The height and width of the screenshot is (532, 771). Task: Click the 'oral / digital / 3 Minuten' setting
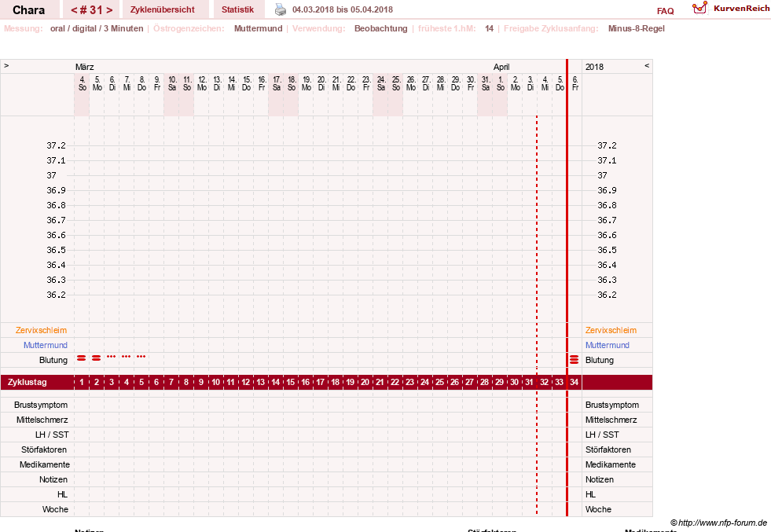click(x=97, y=28)
